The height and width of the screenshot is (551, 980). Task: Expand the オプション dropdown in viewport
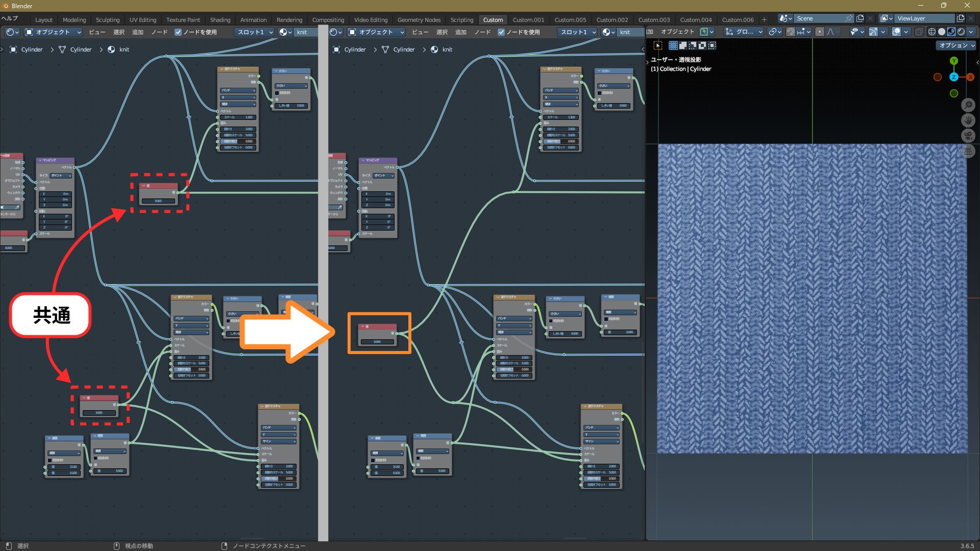tap(956, 45)
